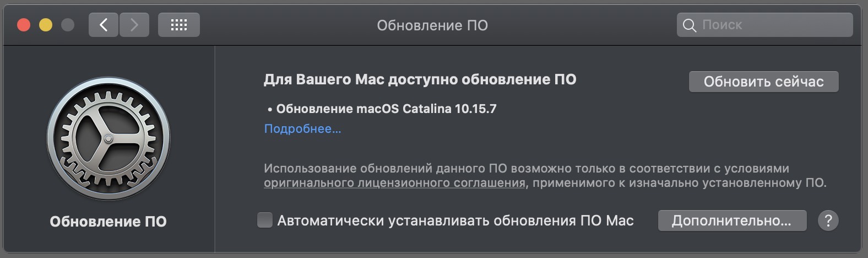Viewport: 868px width, 258px height.
Task: Click the gray disabled zoom button
Action: click(68, 25)
